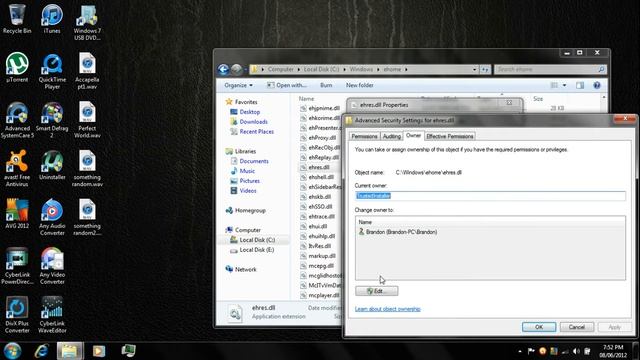640x360 pixels.
Task: Open avast! Free Antivirus shortcut
Action: point(17,168)
